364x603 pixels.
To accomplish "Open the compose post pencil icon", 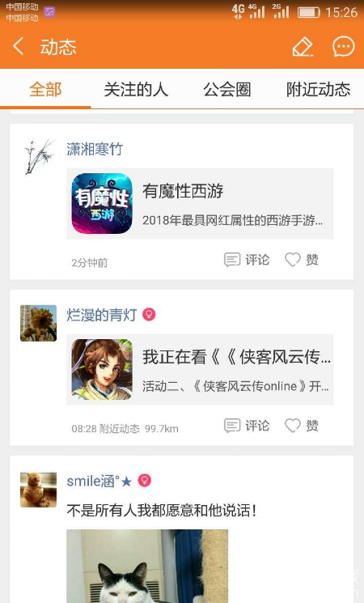I will [303, 46].
